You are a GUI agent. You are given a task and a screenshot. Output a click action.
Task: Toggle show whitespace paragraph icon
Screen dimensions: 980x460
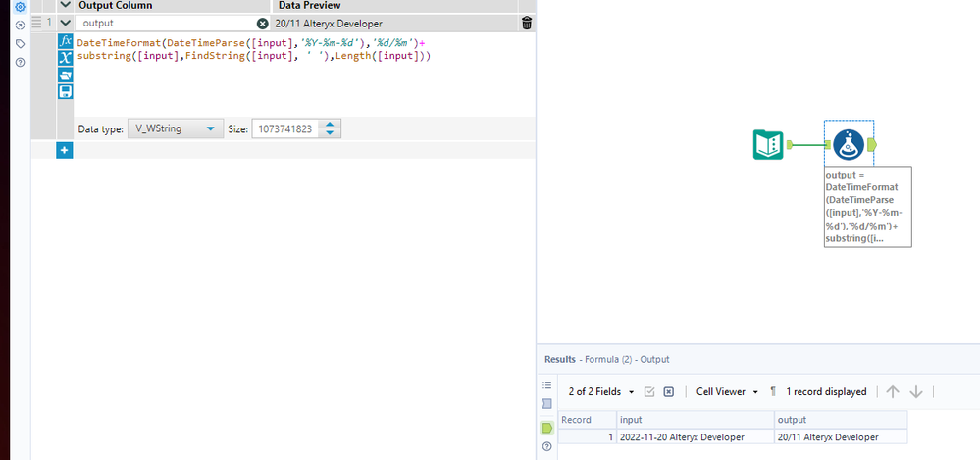(x=773, y=392)
